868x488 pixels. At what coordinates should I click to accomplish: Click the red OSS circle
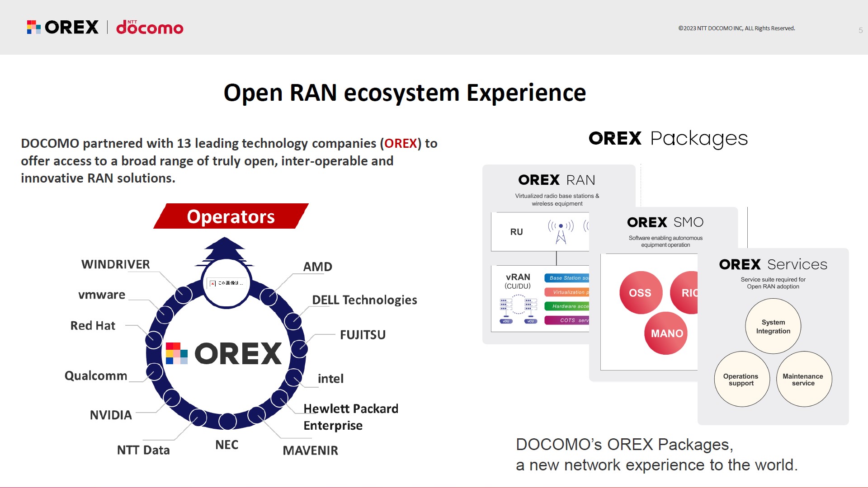point(640,293)
